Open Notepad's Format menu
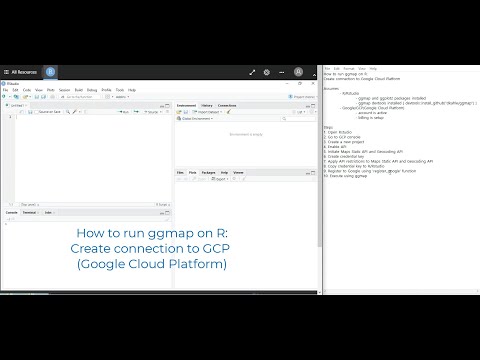The height and width of the screenshot is (360, 480). click(x=349, y=69)
